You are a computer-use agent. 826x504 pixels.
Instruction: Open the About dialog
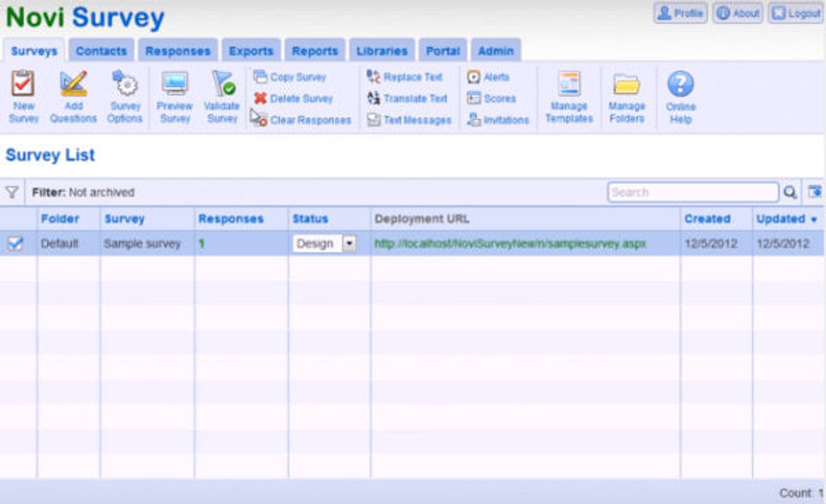(x=738, y=13)
